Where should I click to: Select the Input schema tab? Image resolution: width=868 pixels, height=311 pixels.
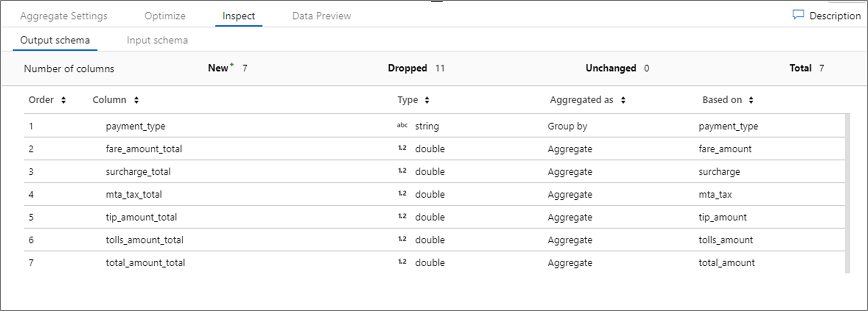click(x=157, y=40)
